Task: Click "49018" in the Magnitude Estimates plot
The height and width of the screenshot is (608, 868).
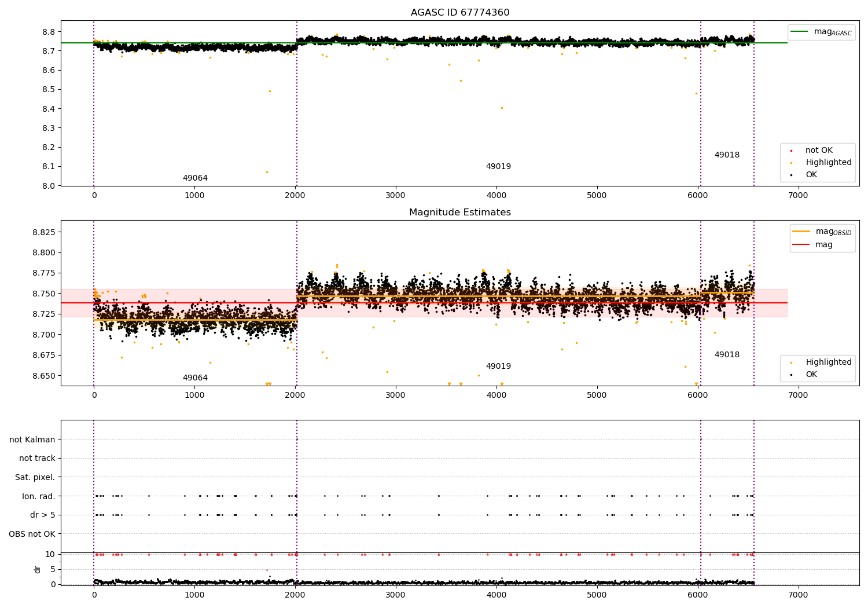Action: coord(727,355)
